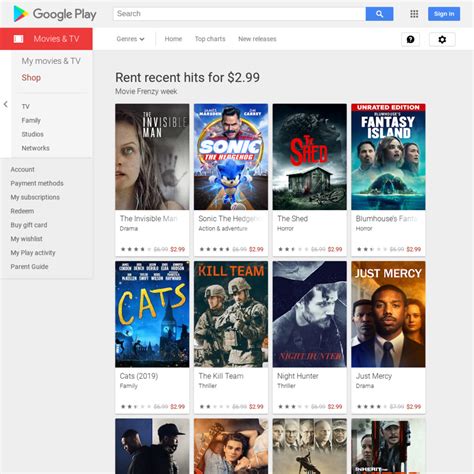The height and width of the screenshot is (474, 474).
Task: Open the Family category link
Action: (x=31, y=120)
